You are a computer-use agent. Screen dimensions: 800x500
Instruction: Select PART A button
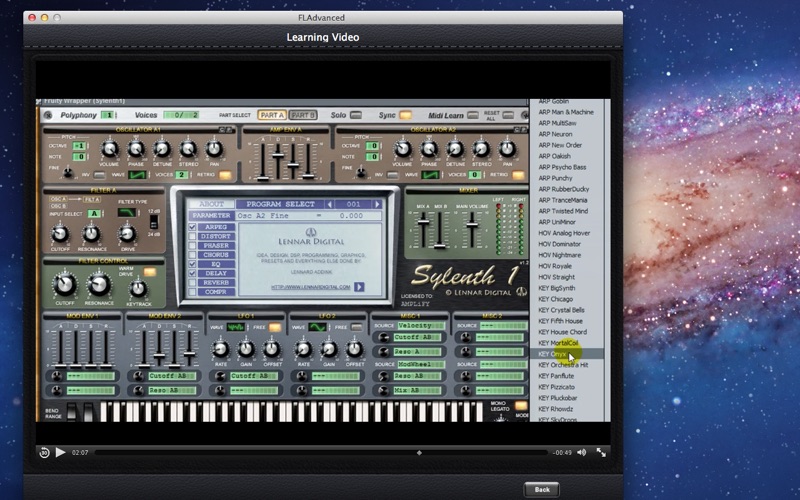272,115
